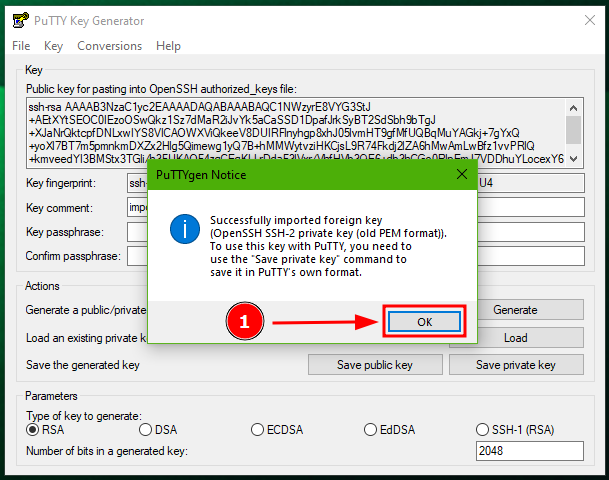Click public key scrollbar up arrow

[x=573, y=108]
